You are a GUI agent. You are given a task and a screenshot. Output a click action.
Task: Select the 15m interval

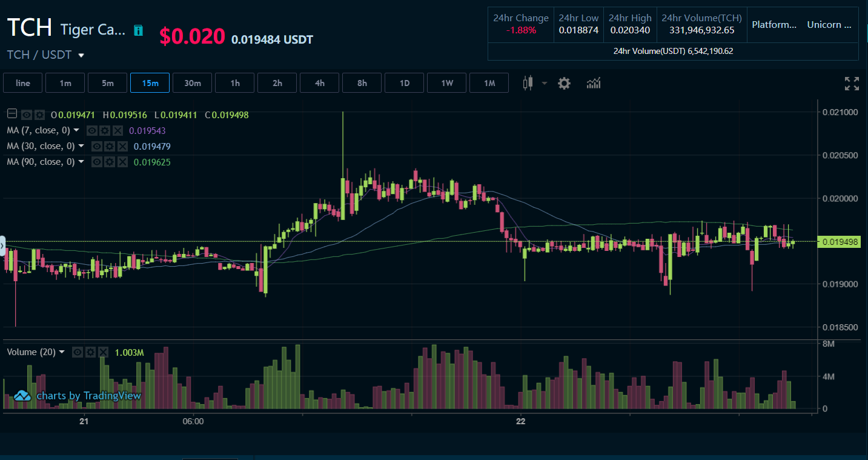[x=150, y=83]
